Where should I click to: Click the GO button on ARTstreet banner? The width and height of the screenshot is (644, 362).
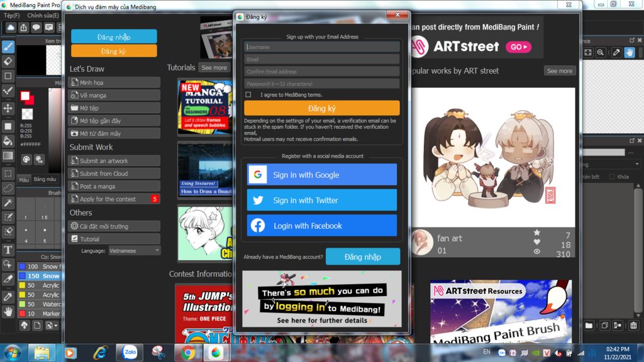click(518, 47)
